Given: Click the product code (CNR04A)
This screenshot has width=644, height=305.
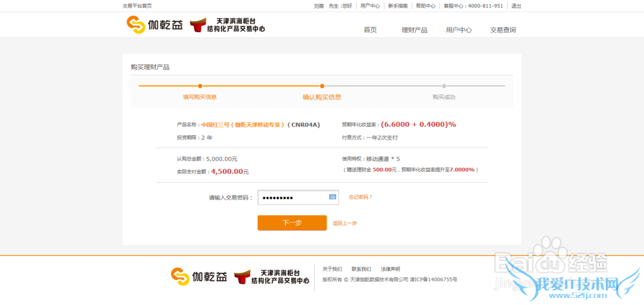Looking at the screenshot, I should click(303, 125).
